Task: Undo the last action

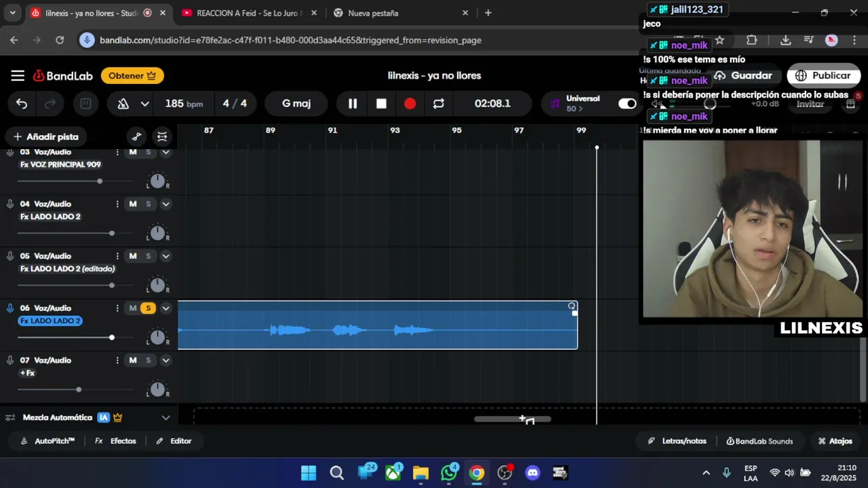Action: (22, 104)
